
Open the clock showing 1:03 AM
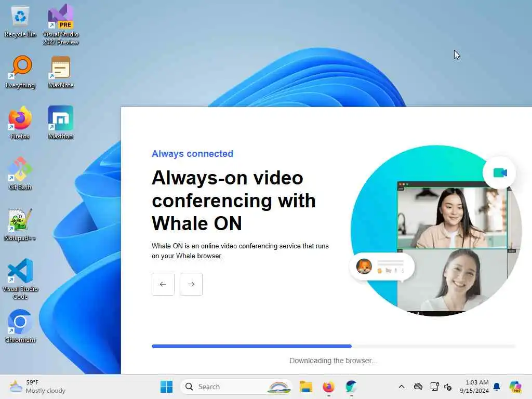tap(474, 387)
